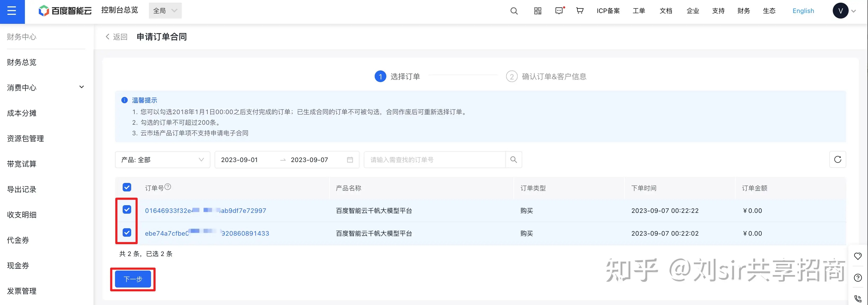The image size is (868, 305).
Task: Open the QR code icon
Action: [x=538, y=11]
